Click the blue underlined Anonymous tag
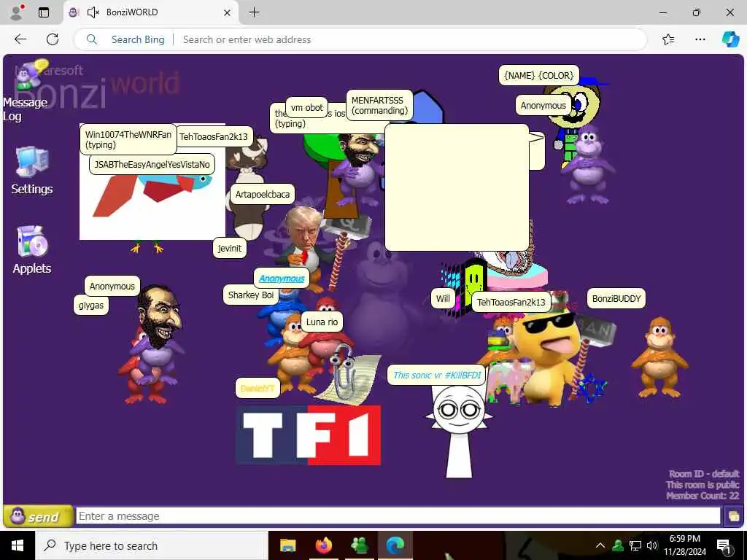This screenshot has height=560, width=747. 282,279
